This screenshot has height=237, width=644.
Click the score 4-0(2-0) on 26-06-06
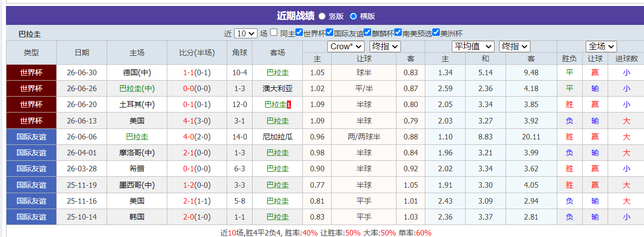[x=197, y=136]
